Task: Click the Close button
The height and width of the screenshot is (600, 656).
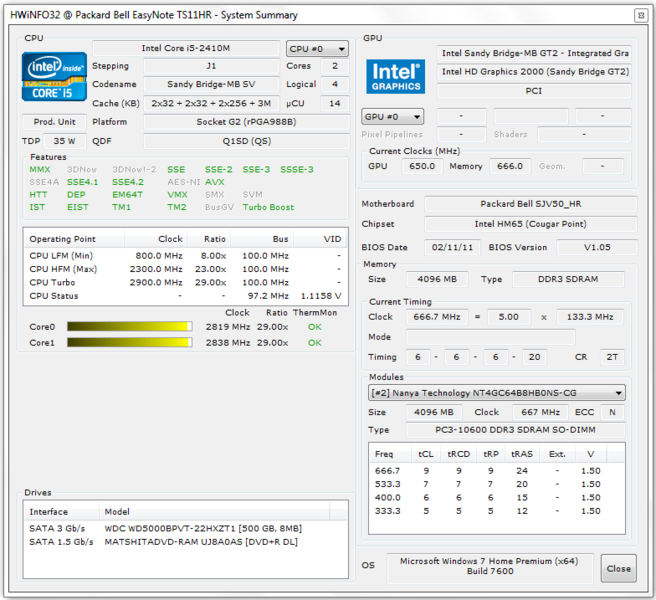Action: (x=619, y=568)
